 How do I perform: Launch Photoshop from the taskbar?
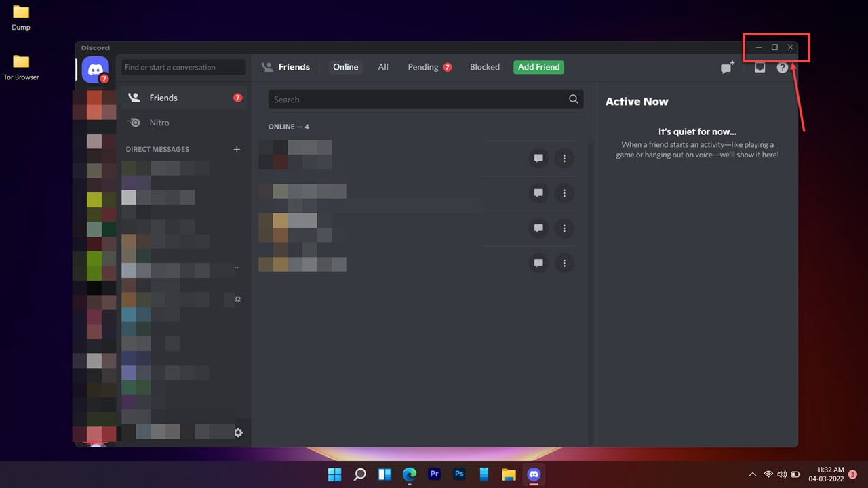[459, 474]
